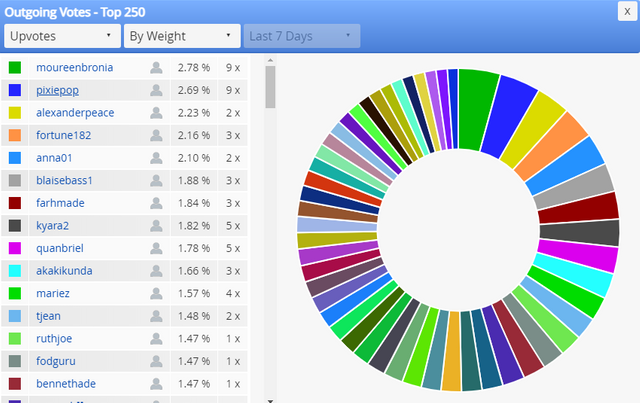The image size is (640, 403).
Task: Close the Outgoing Votes dialog
Action: 627,11
